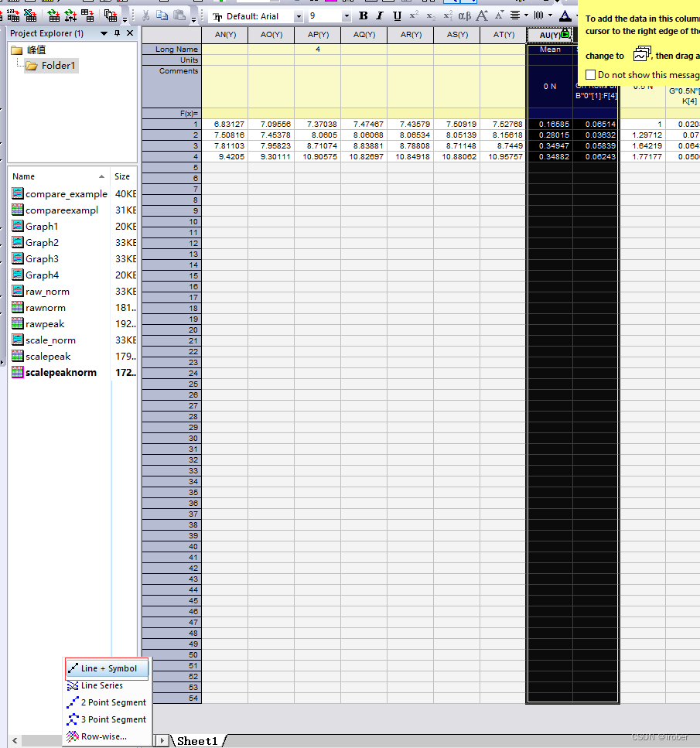Click sheet tab scroll right arrow
Screen dimensions: 700x748
click(162, 740)
